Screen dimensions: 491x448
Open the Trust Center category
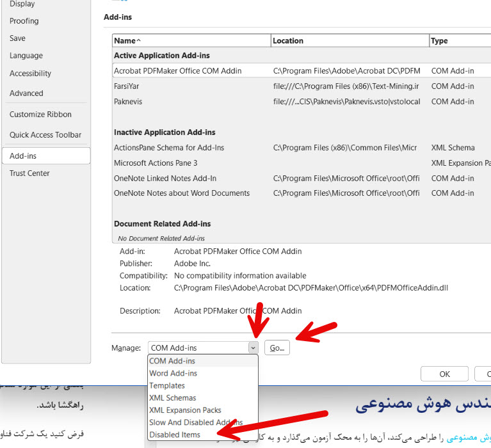pyautogui.click(x=29, y=173)
